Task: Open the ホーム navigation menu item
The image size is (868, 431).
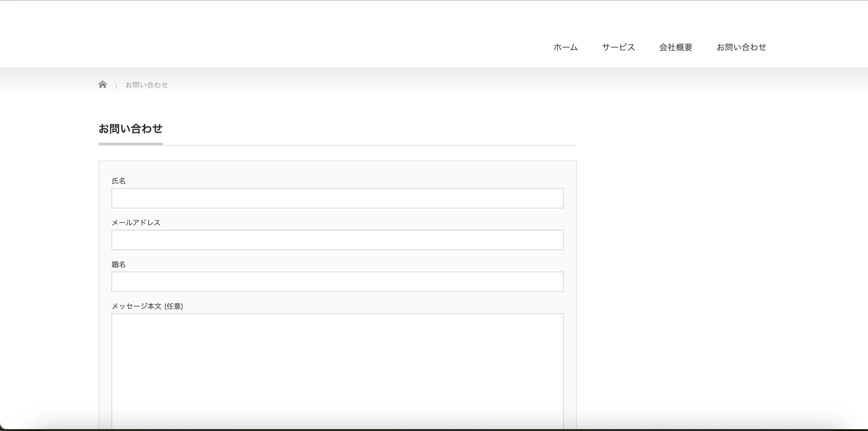Action: [x=566, y=47]
